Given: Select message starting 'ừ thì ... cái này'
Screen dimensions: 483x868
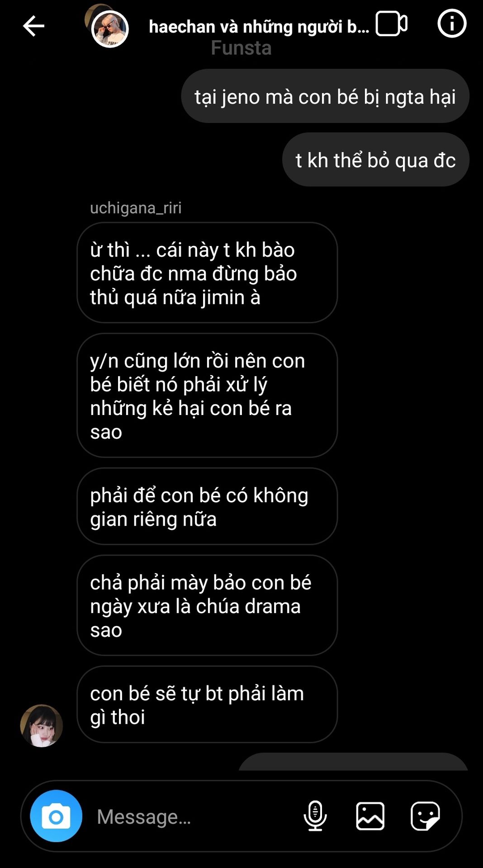Looking at the screenshot, I should click(207, 273).
